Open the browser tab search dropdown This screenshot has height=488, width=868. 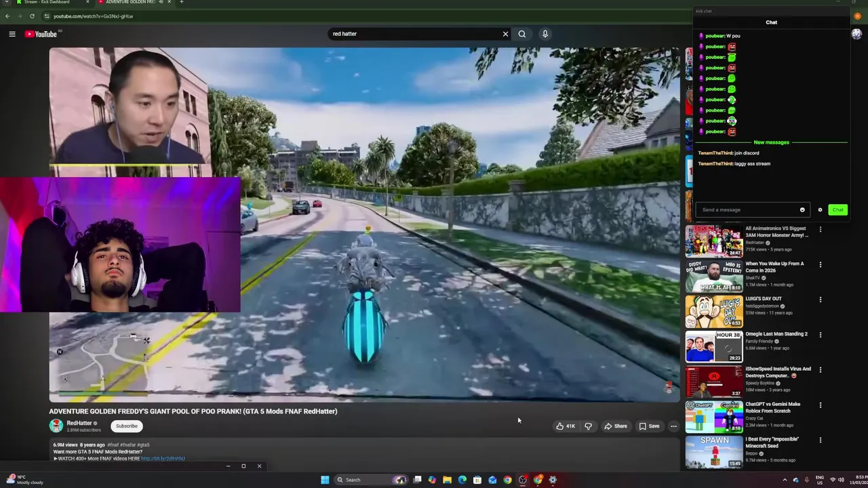point(7,2)
